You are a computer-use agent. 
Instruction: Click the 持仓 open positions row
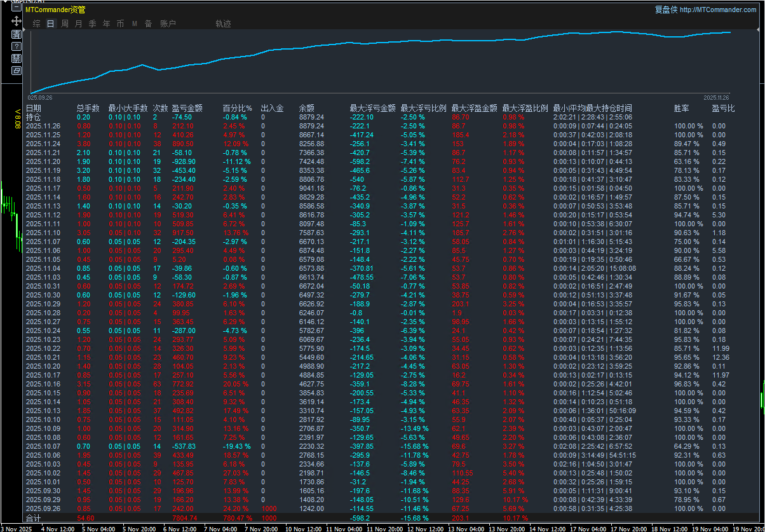pos(33,117)
